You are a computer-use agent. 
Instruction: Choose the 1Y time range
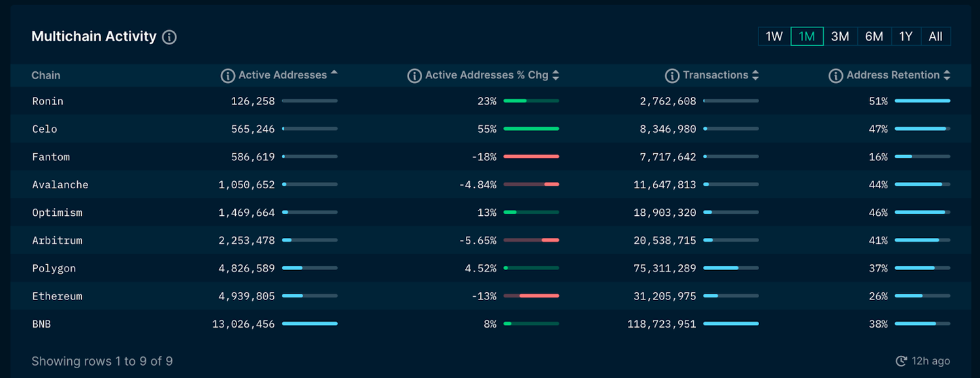point(906,37)
